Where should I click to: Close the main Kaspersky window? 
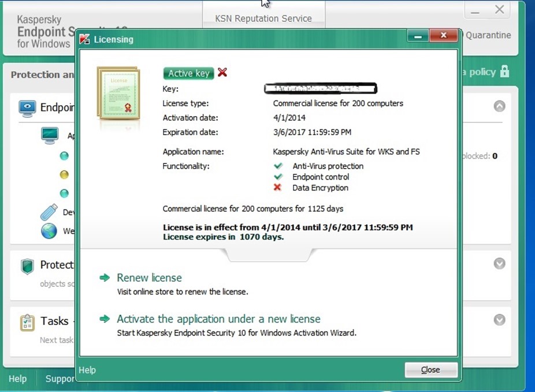(x=499, y=10)
